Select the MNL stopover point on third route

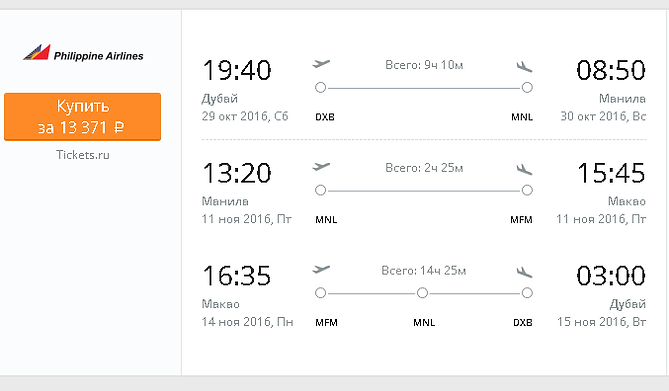(422, 293)
